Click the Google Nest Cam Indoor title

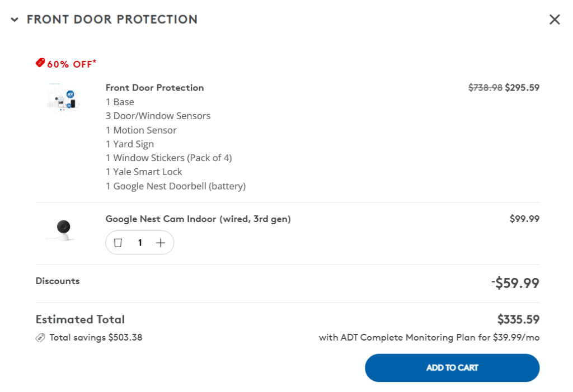(x=198, y=219)
